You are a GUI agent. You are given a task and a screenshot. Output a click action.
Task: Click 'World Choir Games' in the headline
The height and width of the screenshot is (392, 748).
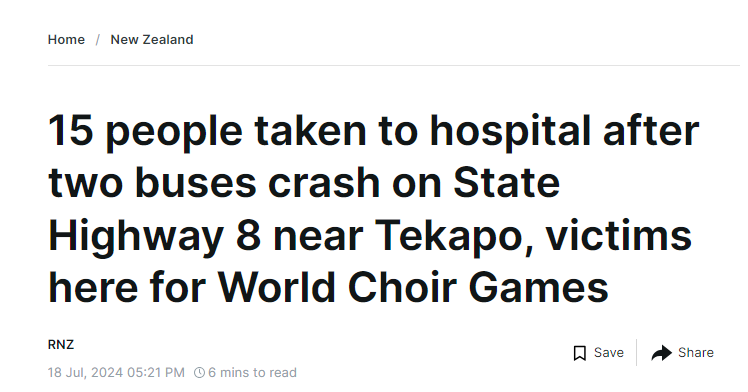413,287
